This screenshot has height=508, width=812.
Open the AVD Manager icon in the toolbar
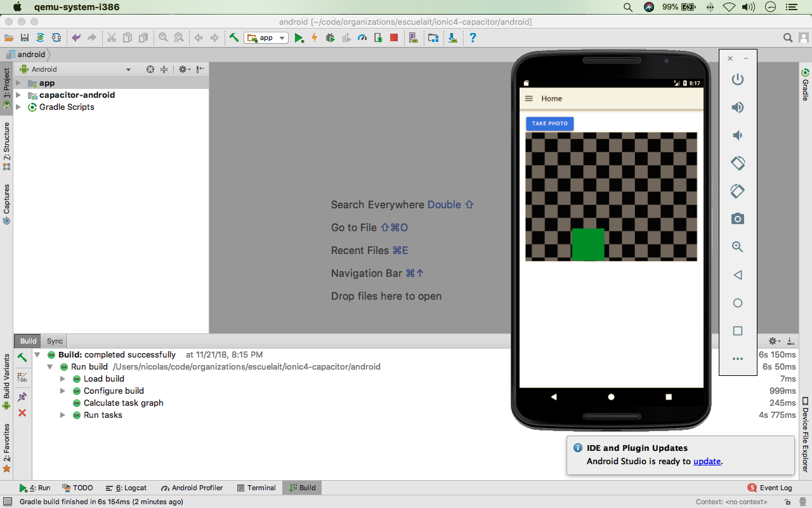click(x=413, y=37)
